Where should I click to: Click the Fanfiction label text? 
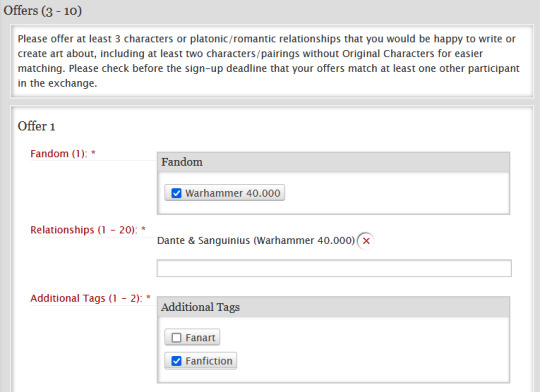209,361
